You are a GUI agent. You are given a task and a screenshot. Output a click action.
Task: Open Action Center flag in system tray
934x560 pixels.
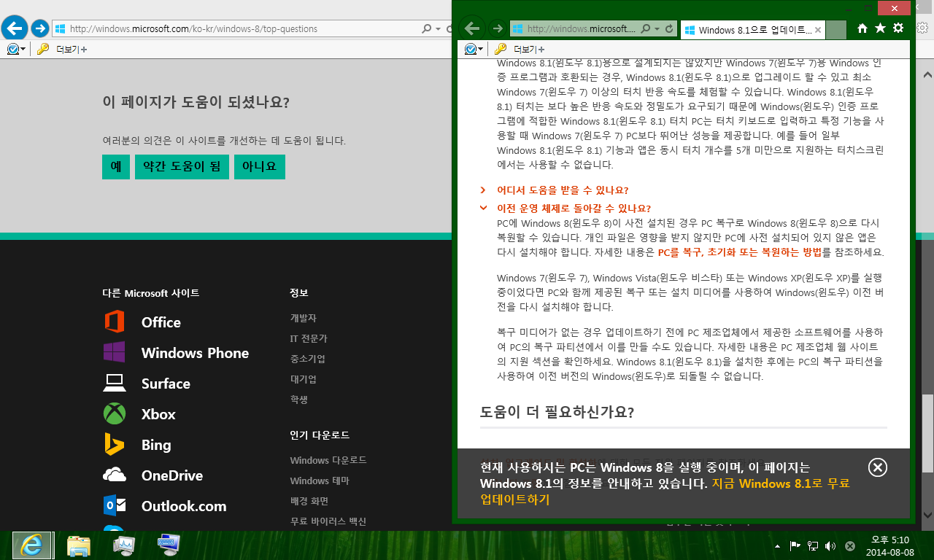[795, 546]
